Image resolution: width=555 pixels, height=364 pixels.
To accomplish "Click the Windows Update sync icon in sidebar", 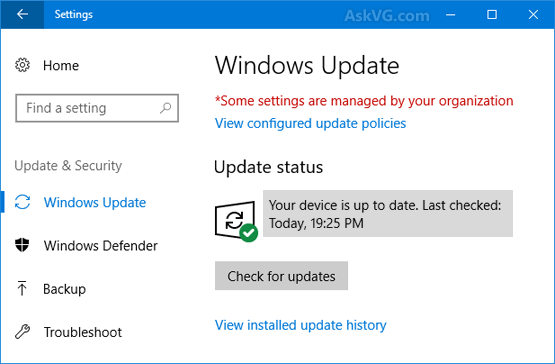I will tap(22, 202).
